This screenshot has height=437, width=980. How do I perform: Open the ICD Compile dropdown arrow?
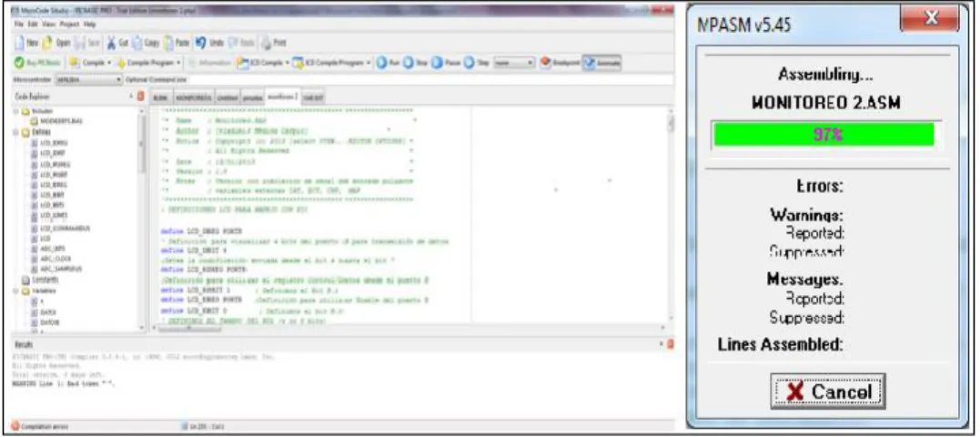pyautogui.click(x=287, y=63)
